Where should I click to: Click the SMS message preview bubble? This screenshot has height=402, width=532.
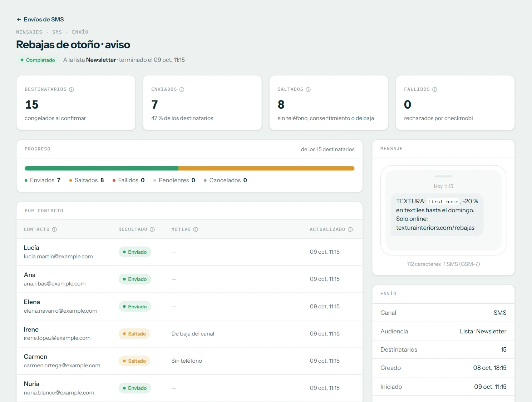click(x=437, y=214)
